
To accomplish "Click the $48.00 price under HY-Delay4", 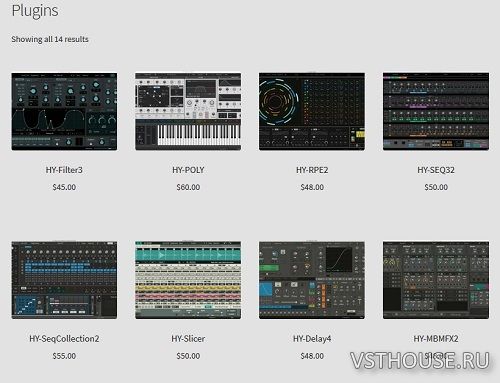I will coord(312,356).
